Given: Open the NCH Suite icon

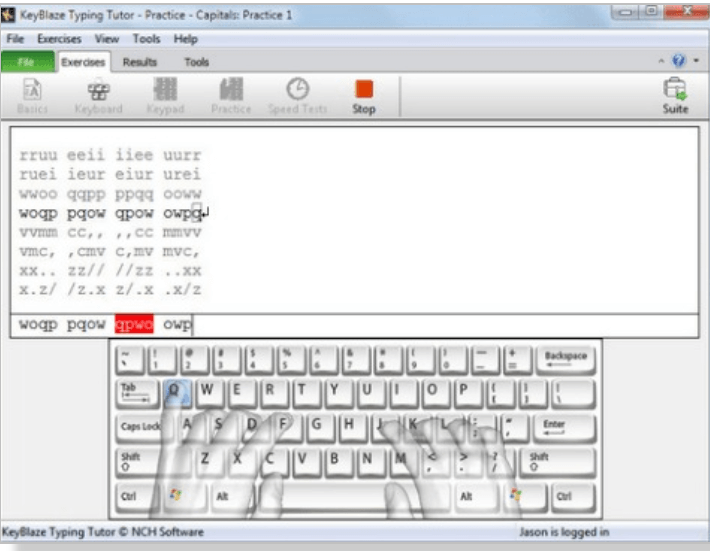Looking at the screenshot, I should coord(675,95).
